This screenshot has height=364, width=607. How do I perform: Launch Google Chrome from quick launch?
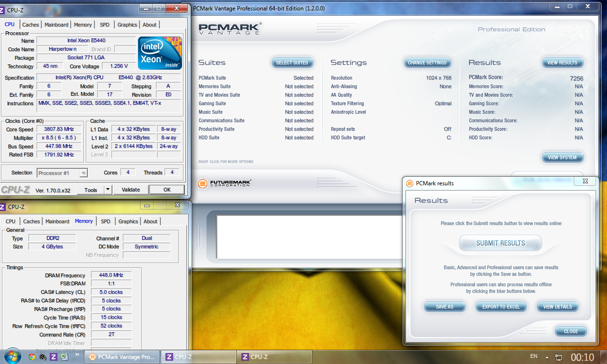[32, 357]
